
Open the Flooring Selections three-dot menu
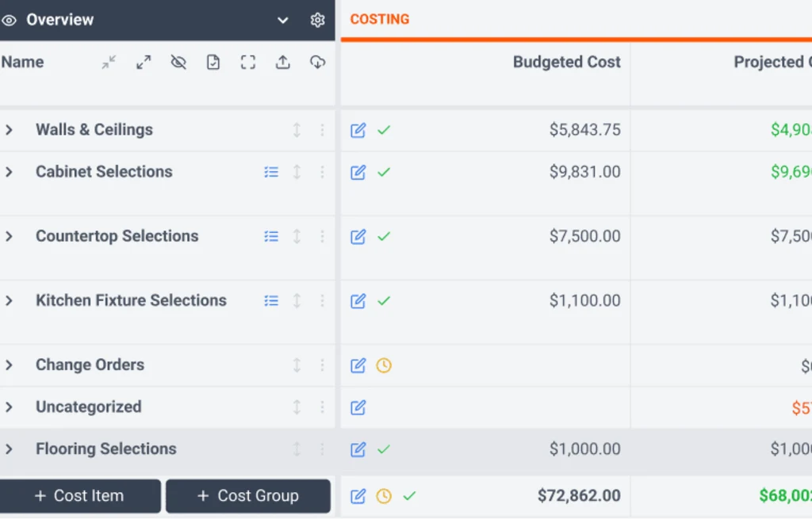(322, 449)
